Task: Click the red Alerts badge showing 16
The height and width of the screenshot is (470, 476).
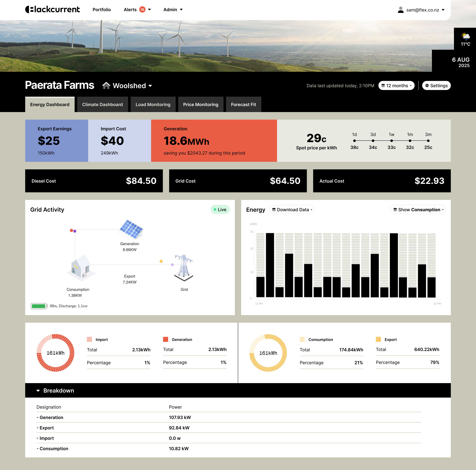Action: 142,10
